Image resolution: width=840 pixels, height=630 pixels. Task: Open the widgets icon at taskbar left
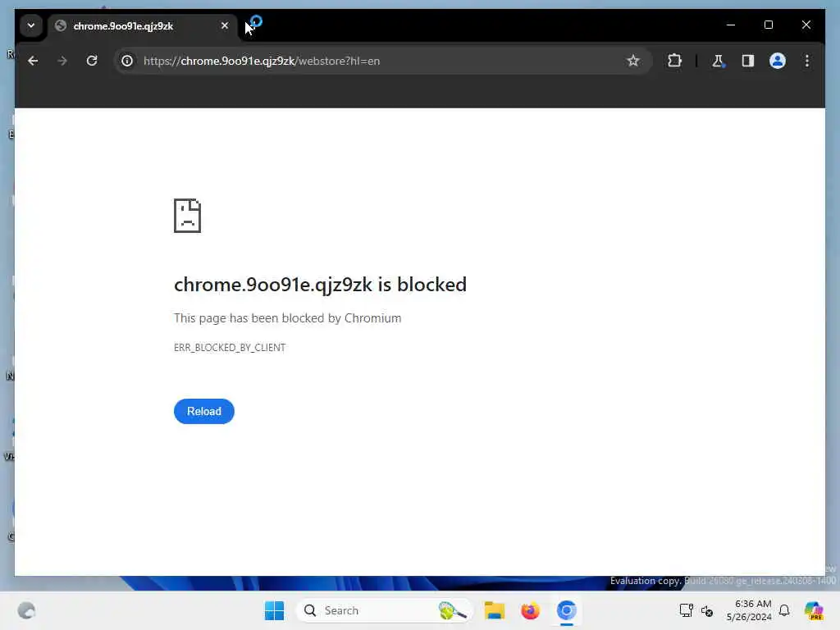(26, 610)
